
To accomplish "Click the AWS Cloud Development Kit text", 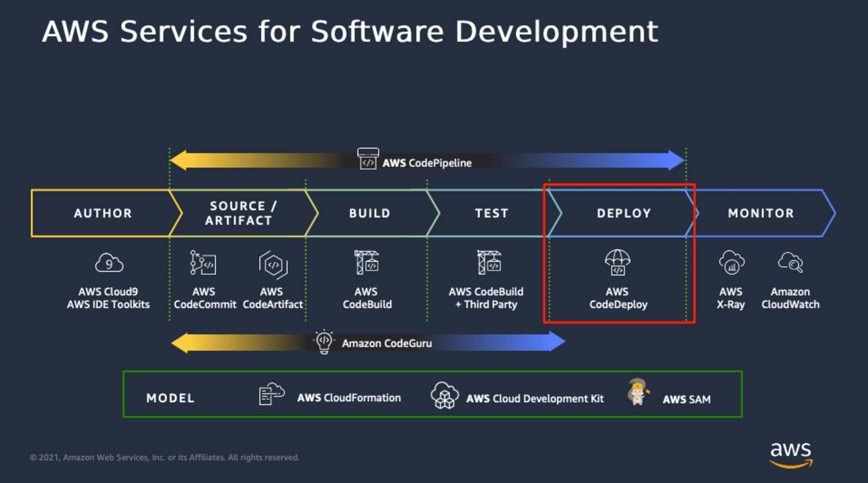I will pyautogui.click(x=535, y=398).
